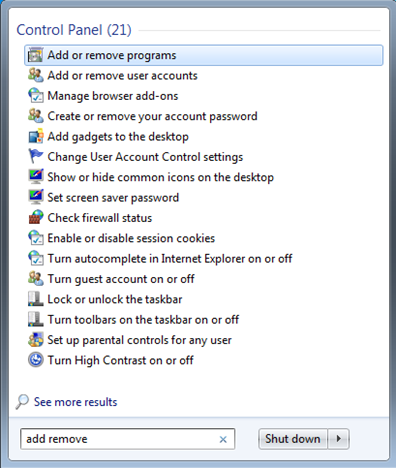The image size is (396, 468).
Task: Click the Add or remove programs icon
Action: [x=35, y=55]
